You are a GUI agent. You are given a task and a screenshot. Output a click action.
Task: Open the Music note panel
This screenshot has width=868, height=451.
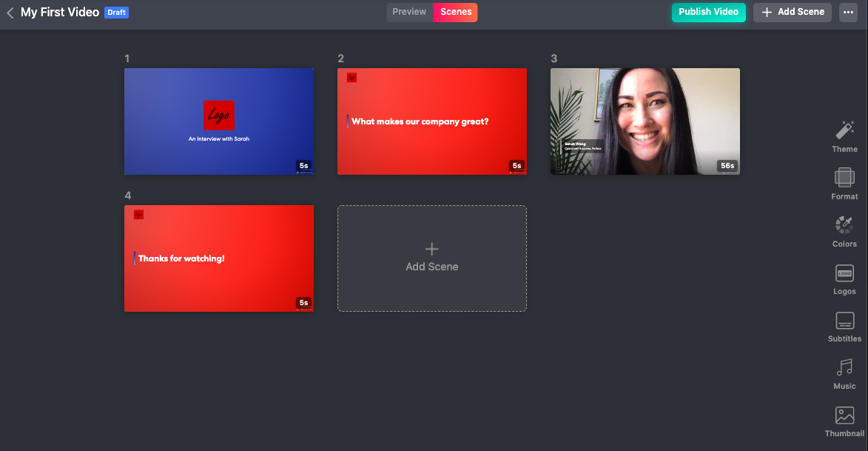844,374
